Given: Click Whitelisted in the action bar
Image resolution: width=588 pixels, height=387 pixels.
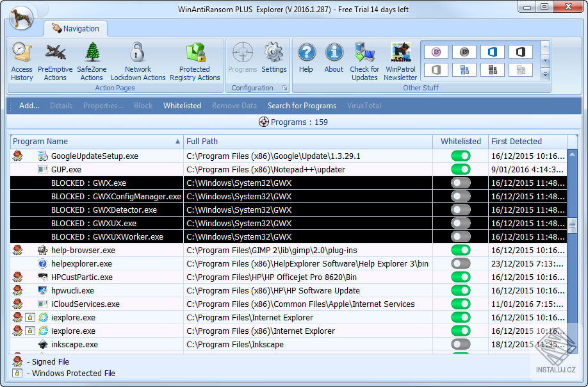Looking at the screenshot, I should pos(182,106).
